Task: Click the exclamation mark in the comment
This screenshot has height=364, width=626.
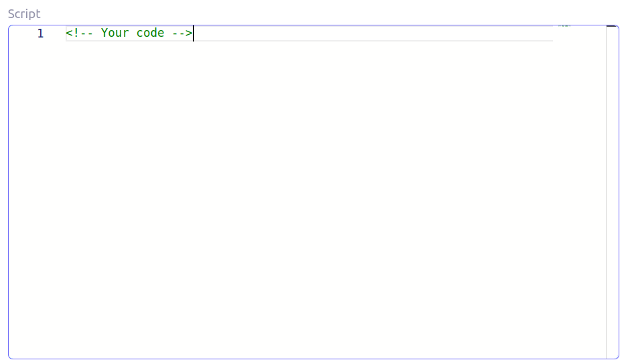Action: tap(76, 33)
